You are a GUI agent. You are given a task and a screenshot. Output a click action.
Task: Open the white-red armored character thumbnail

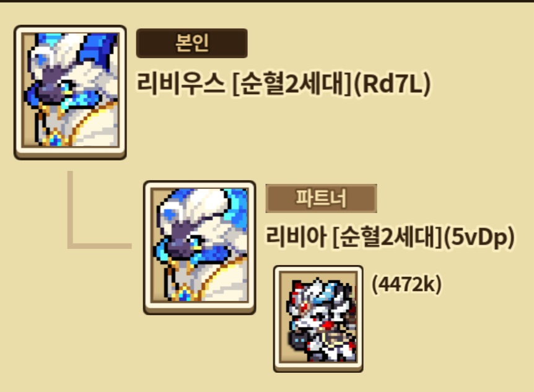[x=318, y=319]
